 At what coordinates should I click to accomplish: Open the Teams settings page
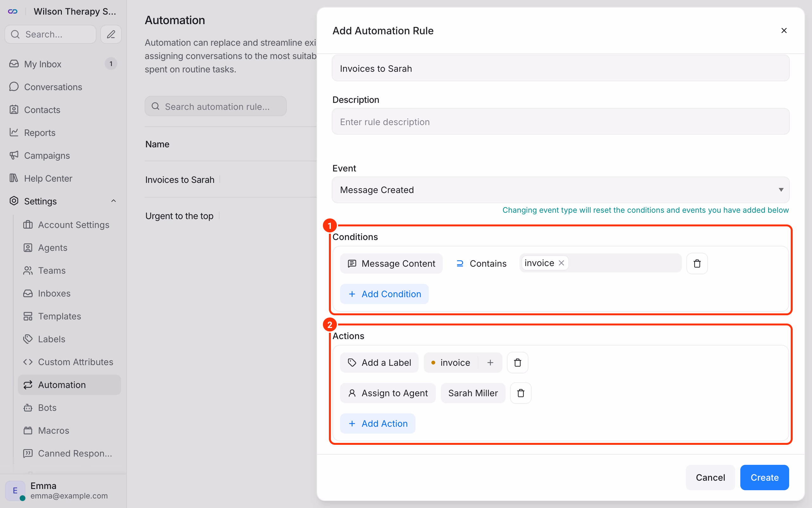click(x=69, y=270)
